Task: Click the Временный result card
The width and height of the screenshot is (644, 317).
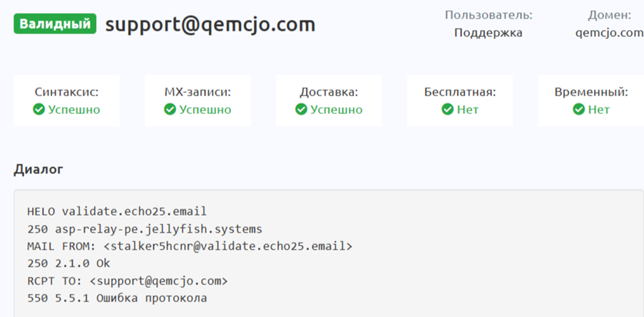Action: [591, 100]
